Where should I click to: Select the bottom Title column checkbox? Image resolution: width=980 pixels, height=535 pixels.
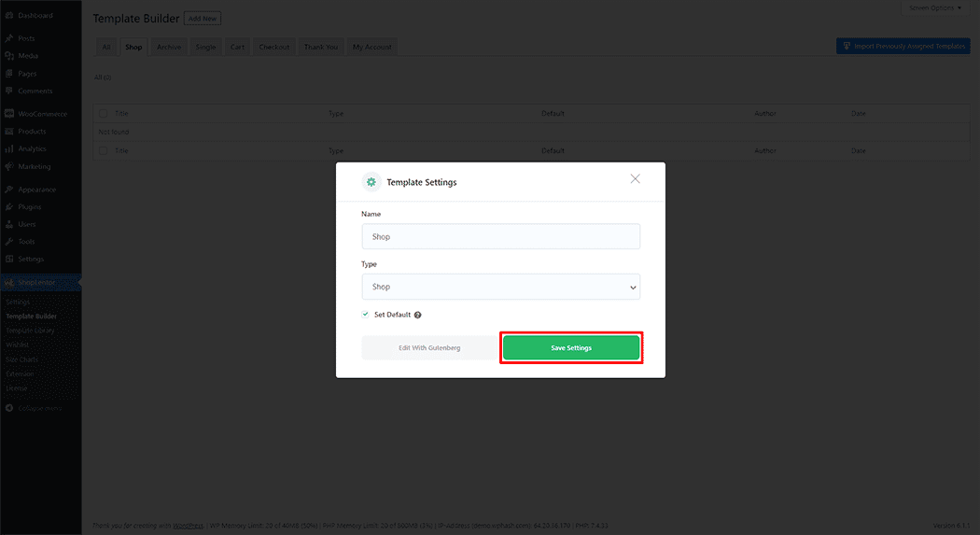tap(104, 150)
